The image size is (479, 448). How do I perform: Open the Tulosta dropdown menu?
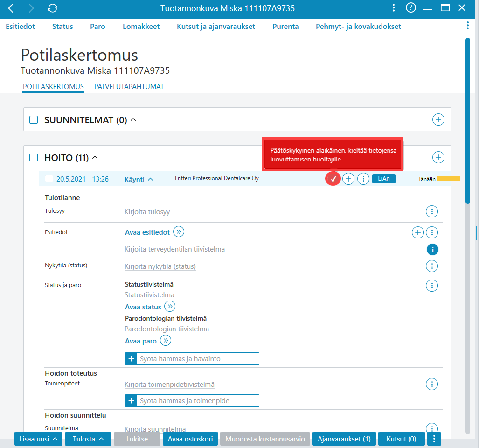[x=88, y=439]
